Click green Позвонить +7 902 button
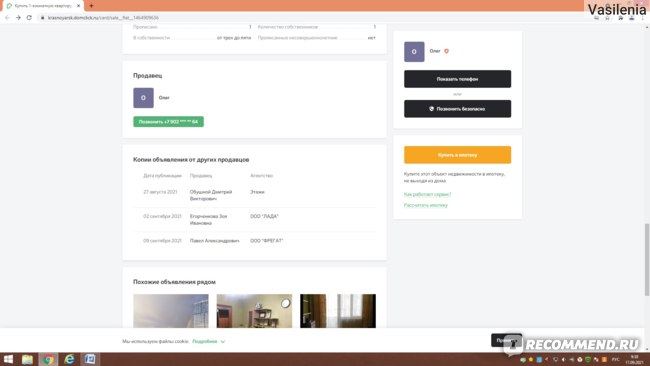Image resolution: width=650 pixels, height=366 pixels. [x=168, y=121]
